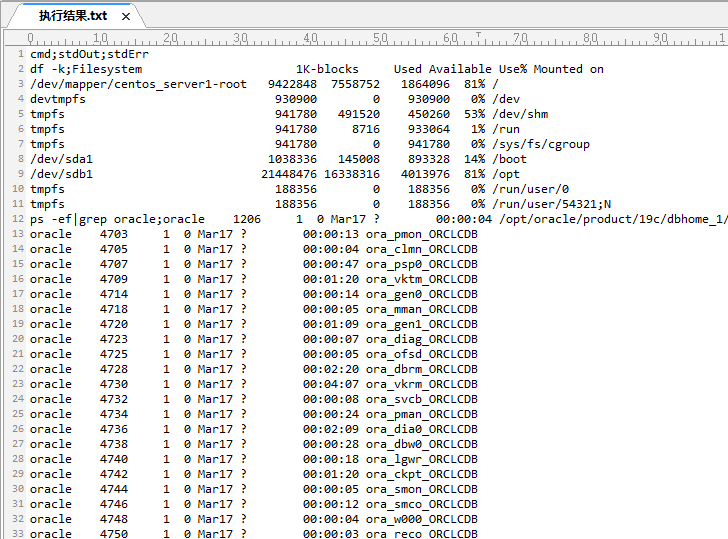Click '/run/user/0' mount point
The height and width of the screenshot is (539, 728).
pyautogui.click(x=531, y=189)
